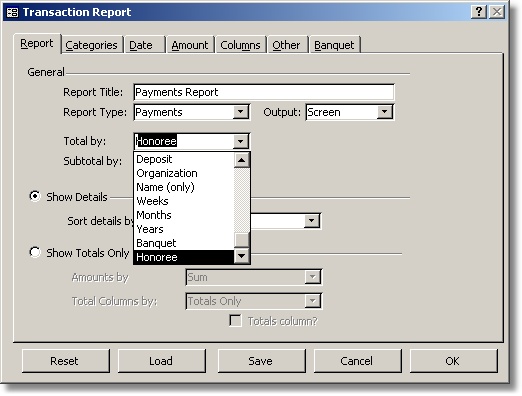Select Months in the Total by list

tap(184, 215)
